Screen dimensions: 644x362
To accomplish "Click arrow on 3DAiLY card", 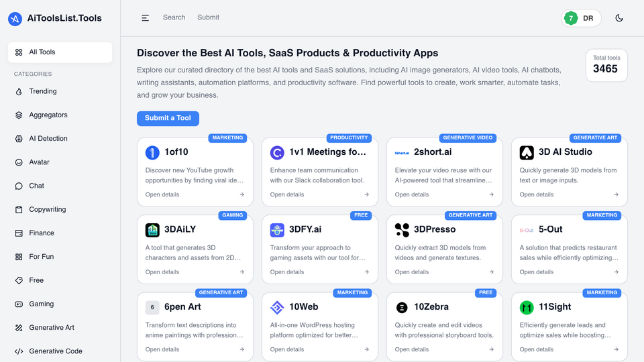I will coord(242,271).
